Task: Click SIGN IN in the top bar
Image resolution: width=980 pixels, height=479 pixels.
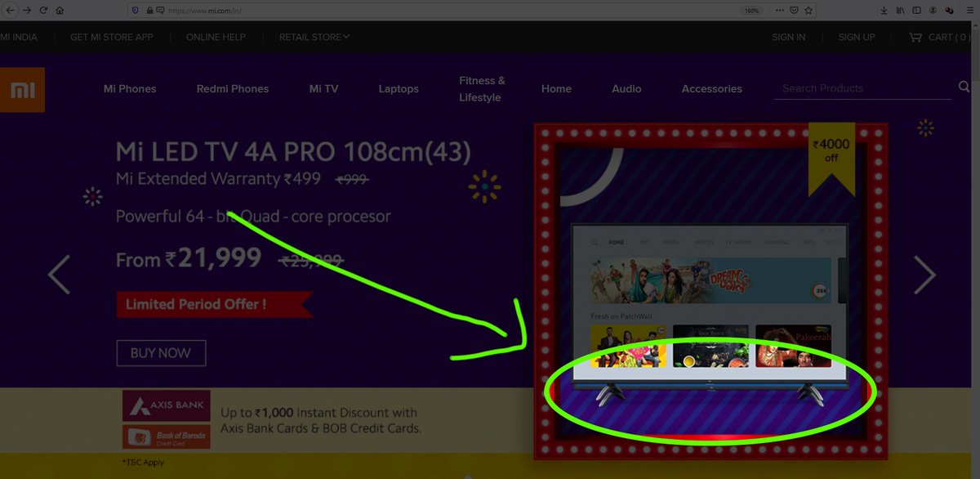Action: point(789,37)
